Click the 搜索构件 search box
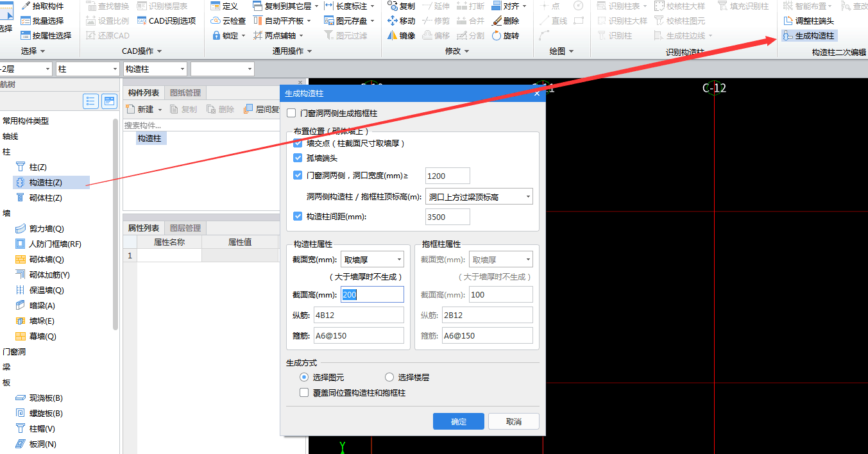The height and width of the screenshot is (454, 868). [x=202, y=125]
